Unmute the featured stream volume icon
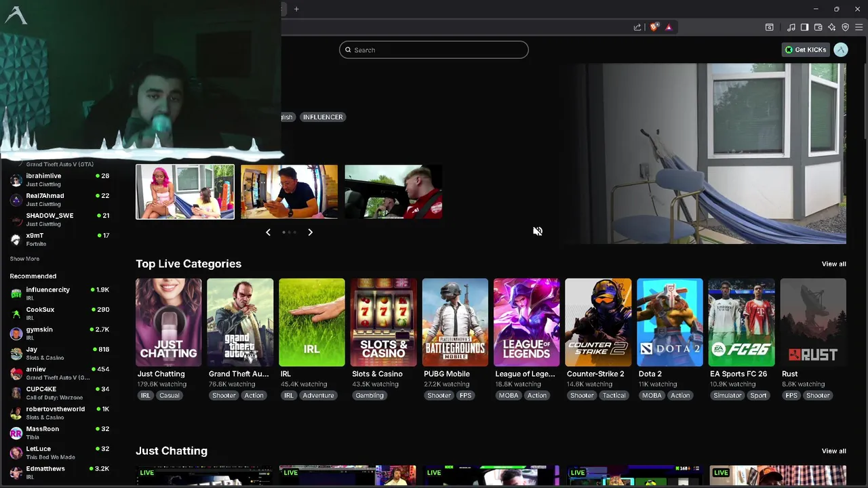The height and width of the screenshot is (488, 868). click(538, 231)
